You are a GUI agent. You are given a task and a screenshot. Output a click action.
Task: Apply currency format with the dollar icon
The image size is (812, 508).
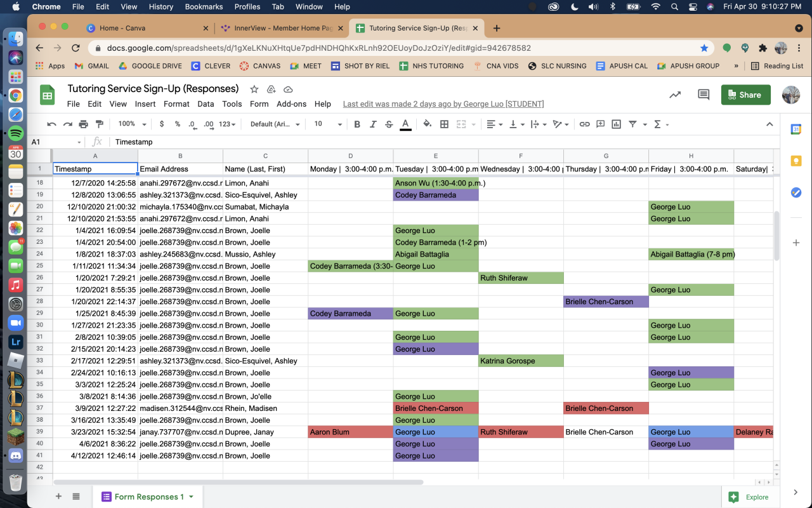click(162, 124)
